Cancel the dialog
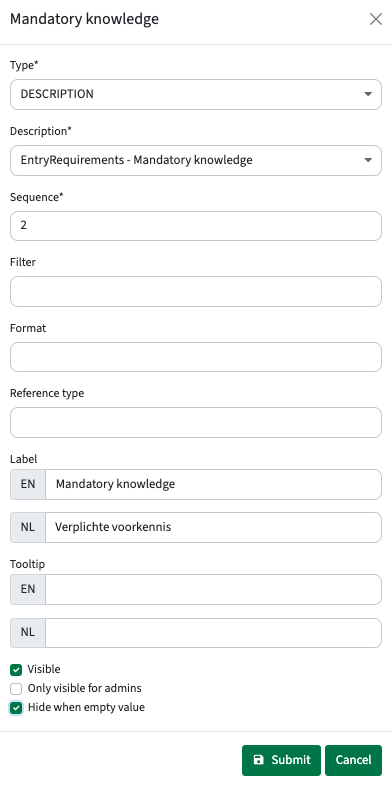Image resolution: width=392 pixels, height=785 pixels. [x=353, y=760]
